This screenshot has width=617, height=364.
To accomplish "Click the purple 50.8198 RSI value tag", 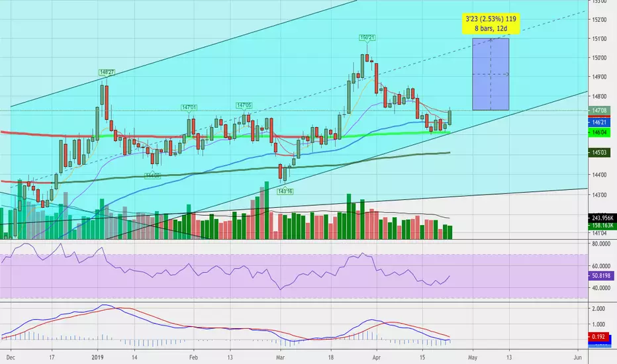I will click(x=601, y=276).
